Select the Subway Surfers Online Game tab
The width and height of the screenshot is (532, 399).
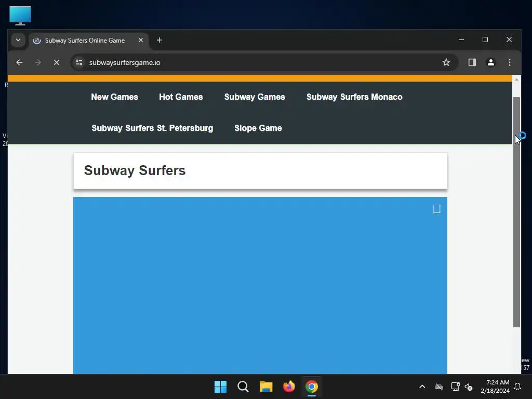point(89,41)
